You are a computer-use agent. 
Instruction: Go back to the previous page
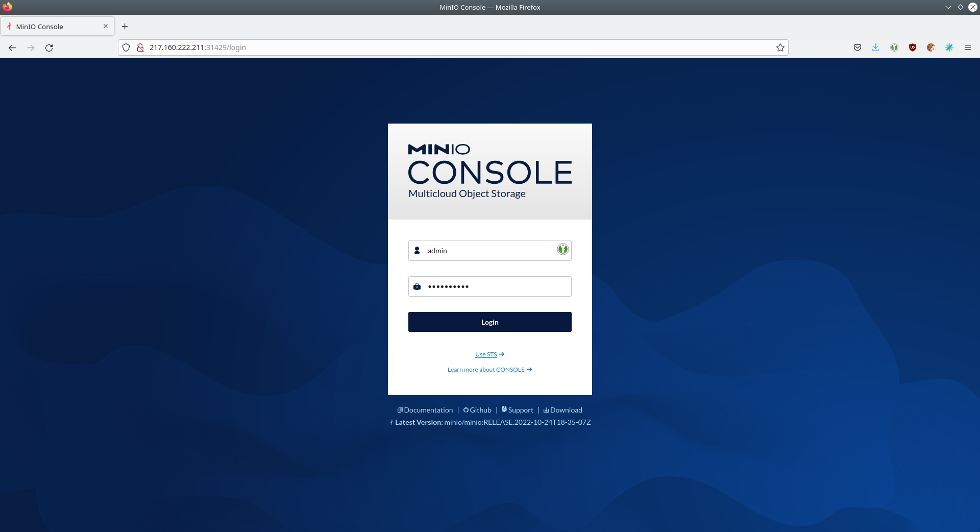[12, 47]
